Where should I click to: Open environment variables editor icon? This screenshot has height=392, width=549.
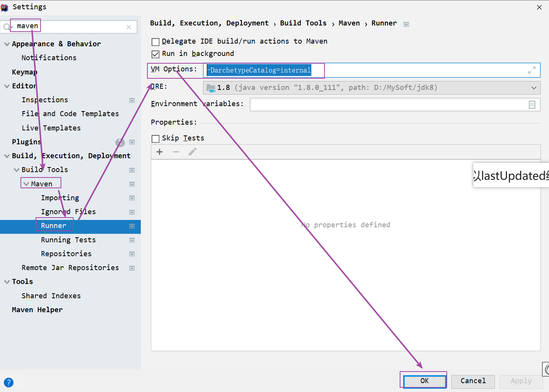click(532, 105)
